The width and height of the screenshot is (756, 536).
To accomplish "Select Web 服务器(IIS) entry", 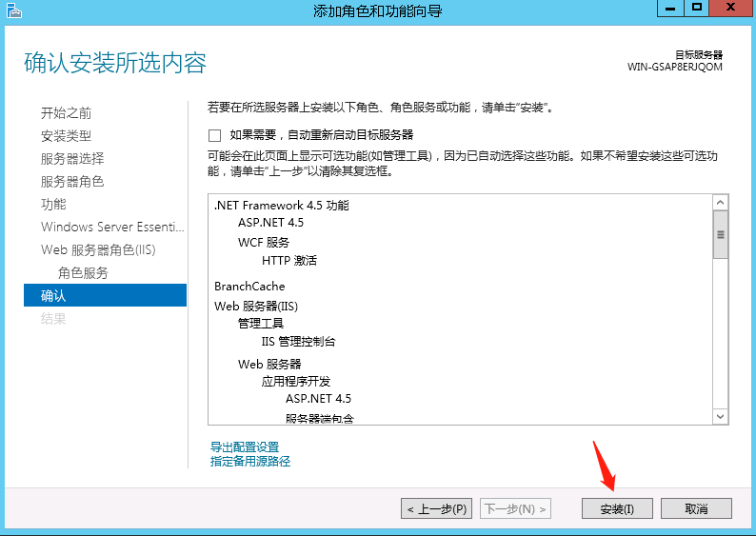I will [x=256, y=306].
